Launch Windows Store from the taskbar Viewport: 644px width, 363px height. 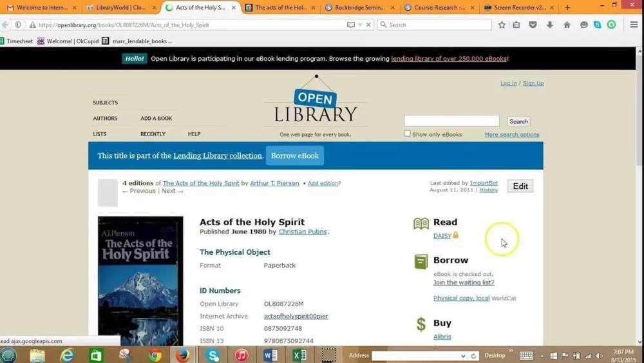pyautogui.click(x=96, y=355)
